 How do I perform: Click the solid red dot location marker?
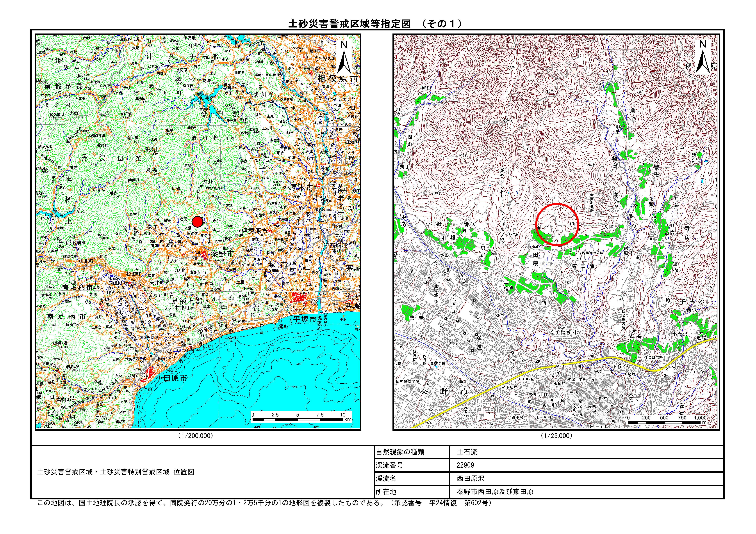click(197, 221)
